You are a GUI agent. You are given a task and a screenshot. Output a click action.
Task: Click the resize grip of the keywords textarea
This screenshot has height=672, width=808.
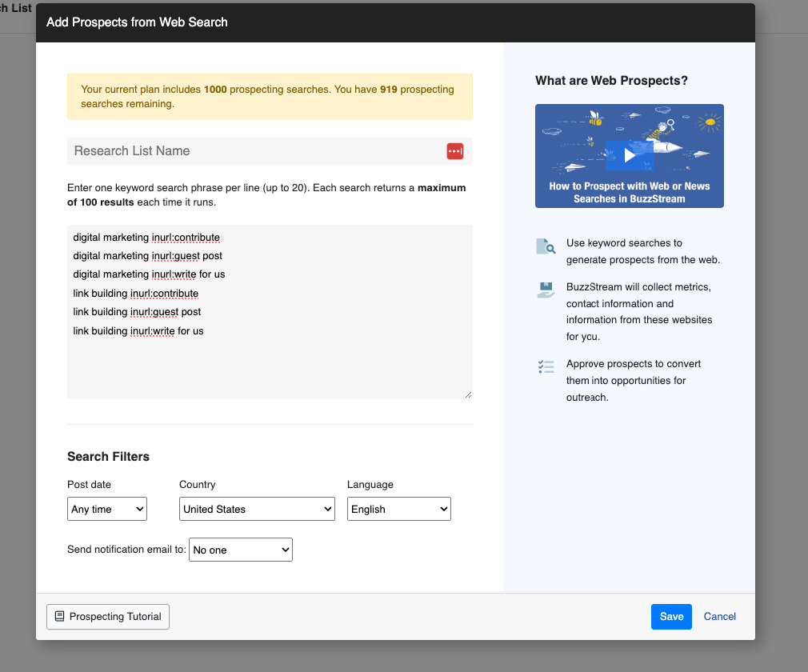pyautogui.click(x=468, y=394)
